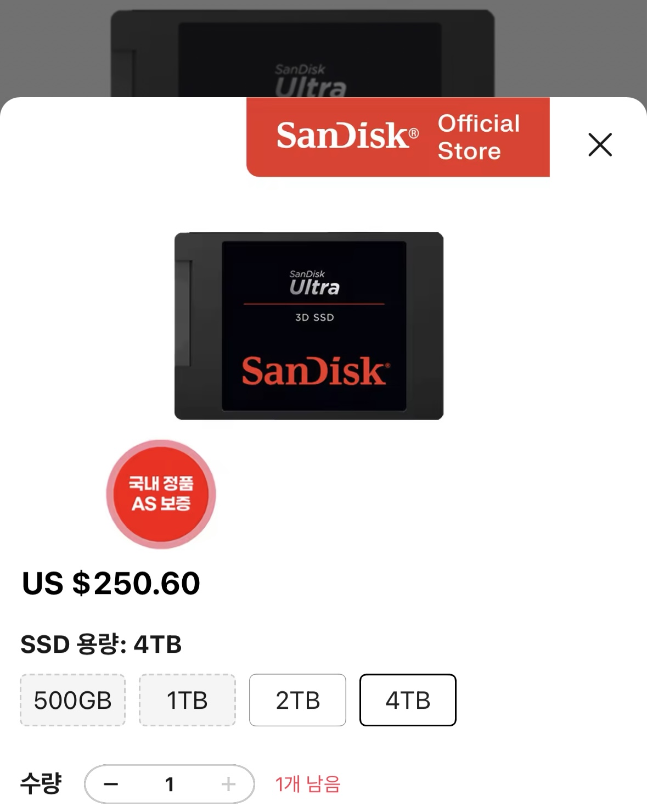Open the SanDisk Ultra 3D SSD thumbnail
Screen dimensions: 647x812
309,326
